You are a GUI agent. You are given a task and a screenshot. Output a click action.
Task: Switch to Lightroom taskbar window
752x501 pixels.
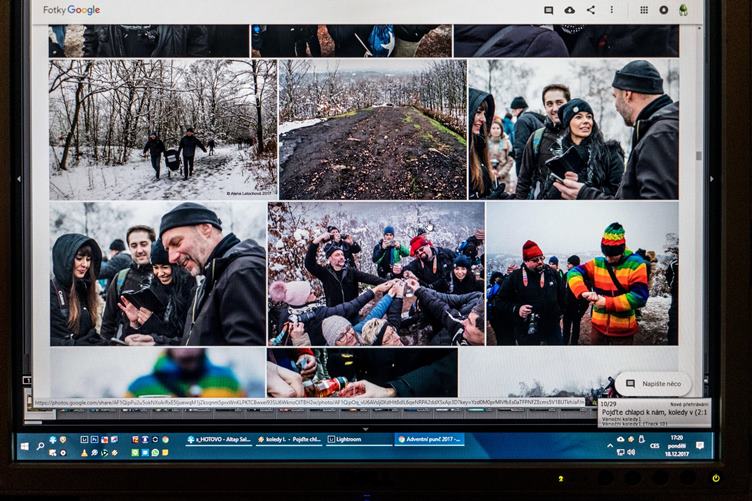pyautogui.click(x=359, y=439)
